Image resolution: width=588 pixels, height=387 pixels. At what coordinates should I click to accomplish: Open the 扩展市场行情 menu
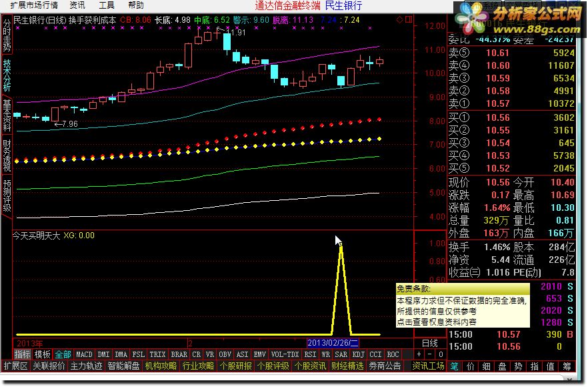pyautogui.click(x=34, y=5)
